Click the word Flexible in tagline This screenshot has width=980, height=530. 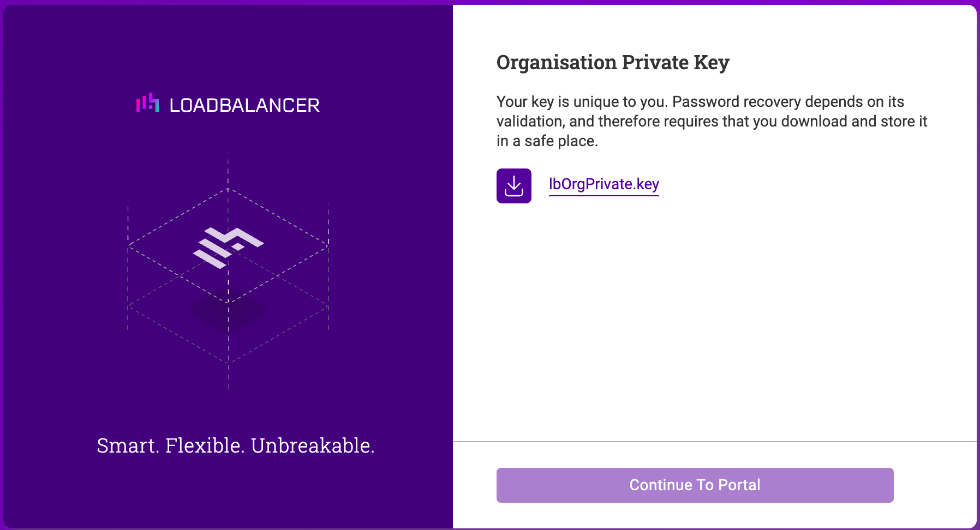[x=205, y=445]
